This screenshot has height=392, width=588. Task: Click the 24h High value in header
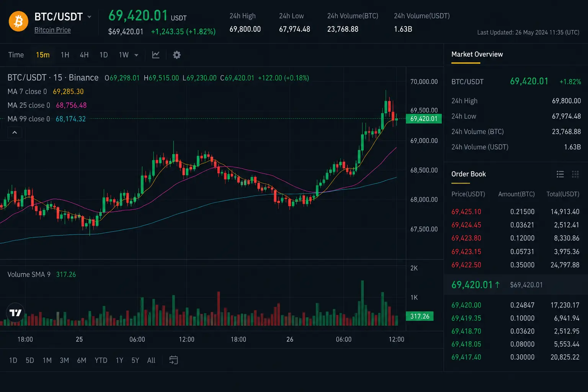(x=245, y=29)
